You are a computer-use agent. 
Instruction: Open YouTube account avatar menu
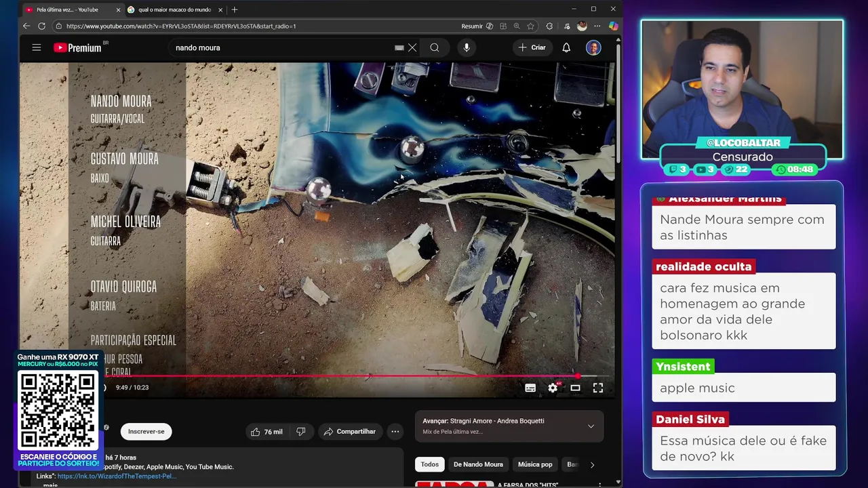(x=593, y=47)
